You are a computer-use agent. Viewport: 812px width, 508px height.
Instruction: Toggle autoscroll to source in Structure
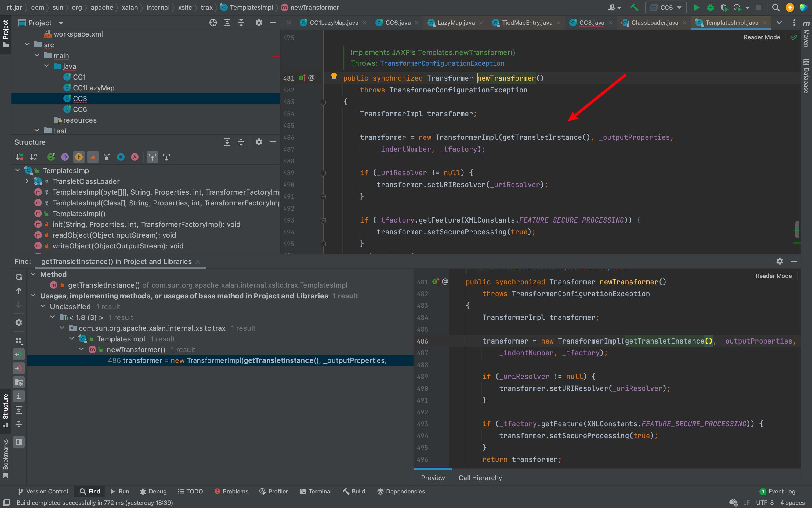tap(152, 157)
